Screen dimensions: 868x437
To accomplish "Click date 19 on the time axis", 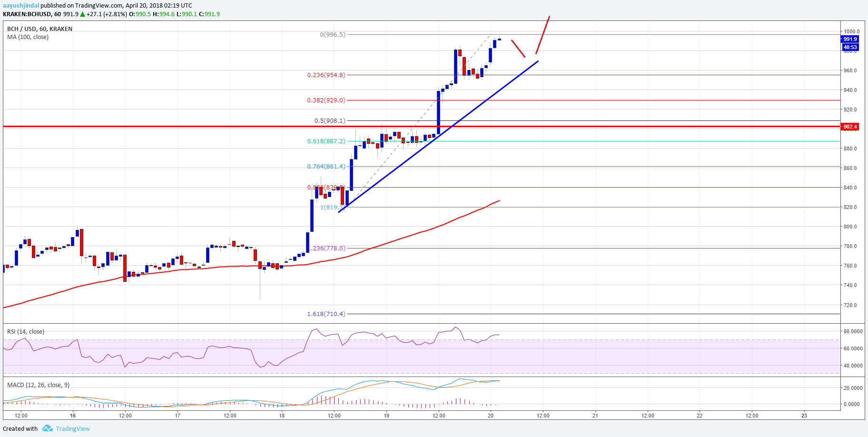I will coord(386,416).
